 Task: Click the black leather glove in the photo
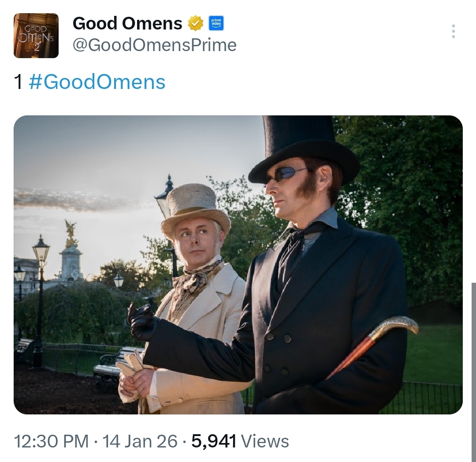click(x=140, y=322)
